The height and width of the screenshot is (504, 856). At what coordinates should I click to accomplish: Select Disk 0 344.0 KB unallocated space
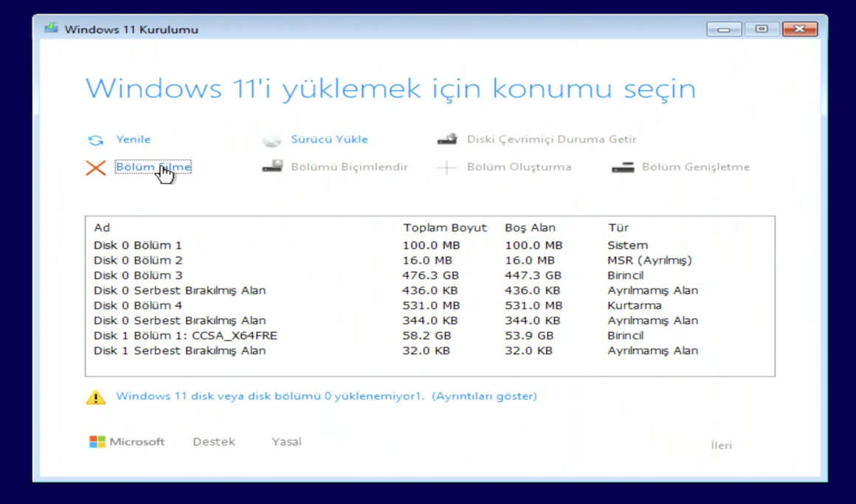tap(429, 320)
